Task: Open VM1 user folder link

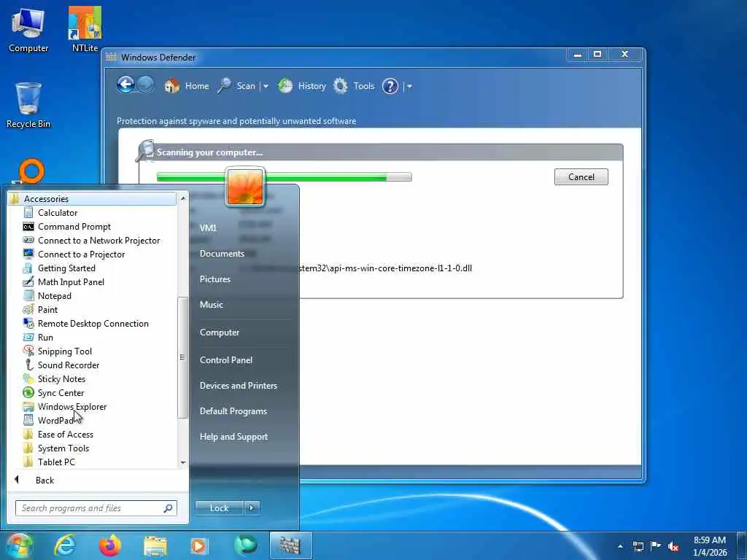Action: tap(208, 228)
